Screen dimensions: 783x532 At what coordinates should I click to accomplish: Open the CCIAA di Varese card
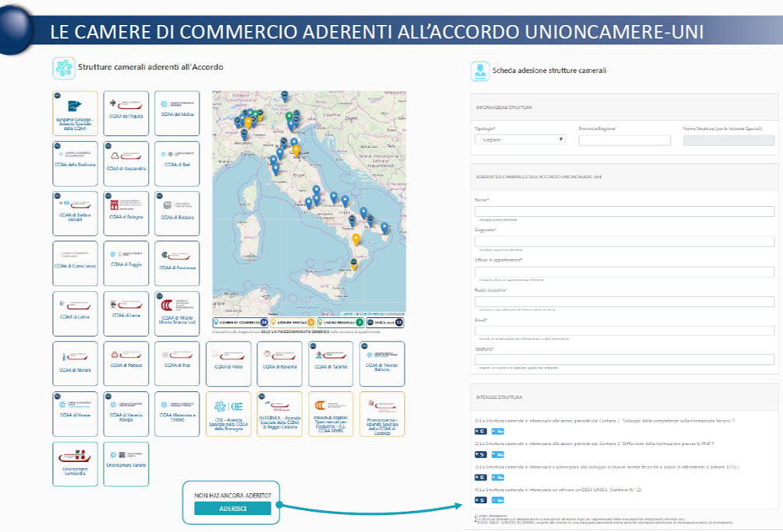pyautogui.click(x=75, y=415)
